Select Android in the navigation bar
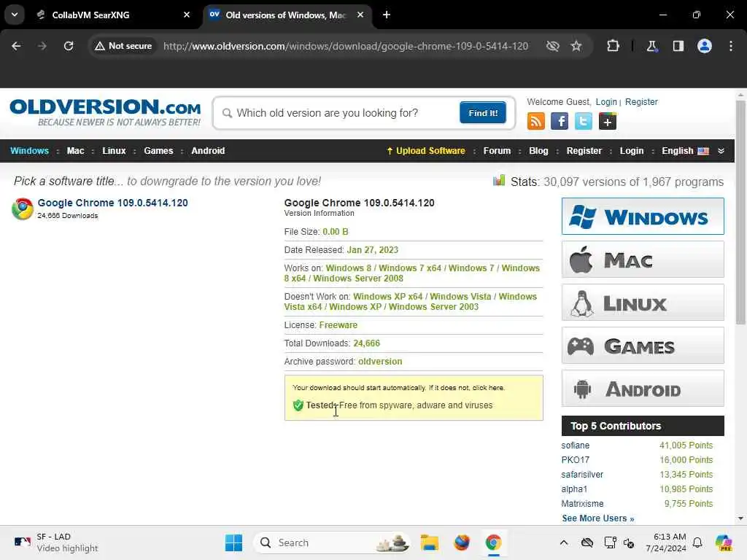Screen dimensions: 747x560 tap(208, 150)
